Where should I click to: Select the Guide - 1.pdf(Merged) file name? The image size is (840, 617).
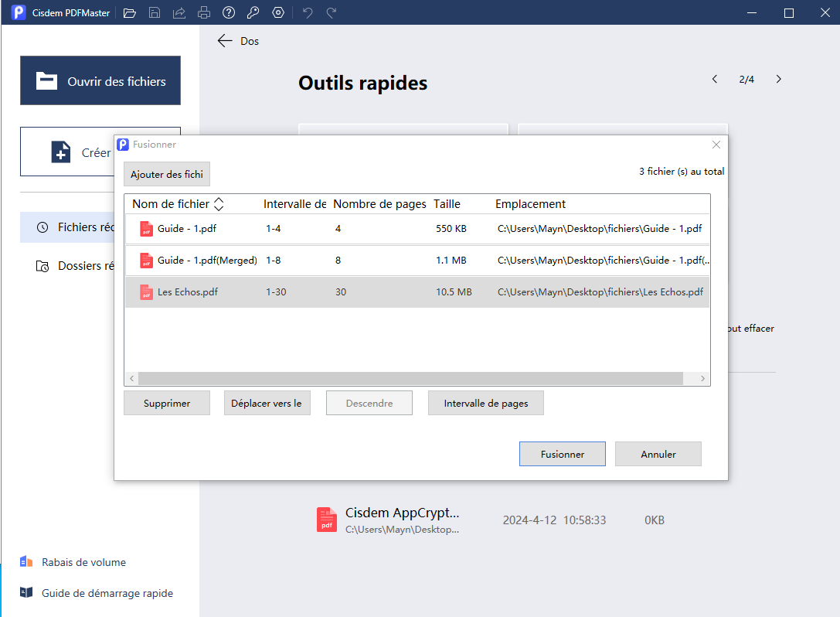pos(207,260)
